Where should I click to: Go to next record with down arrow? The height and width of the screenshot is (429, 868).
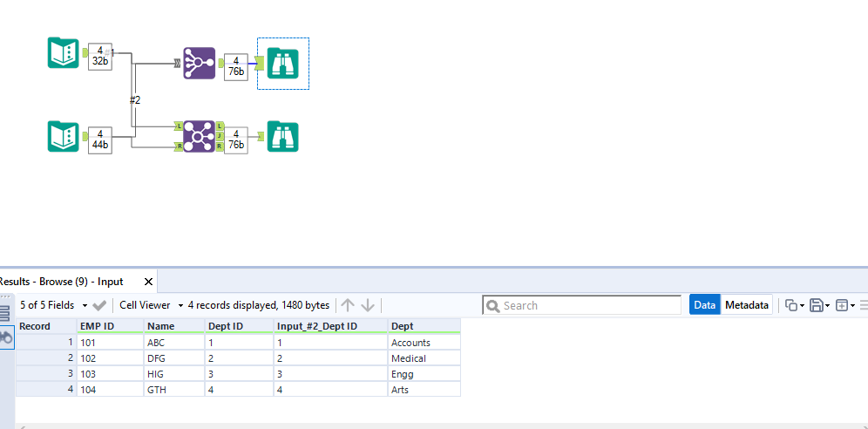click(368, 305)
